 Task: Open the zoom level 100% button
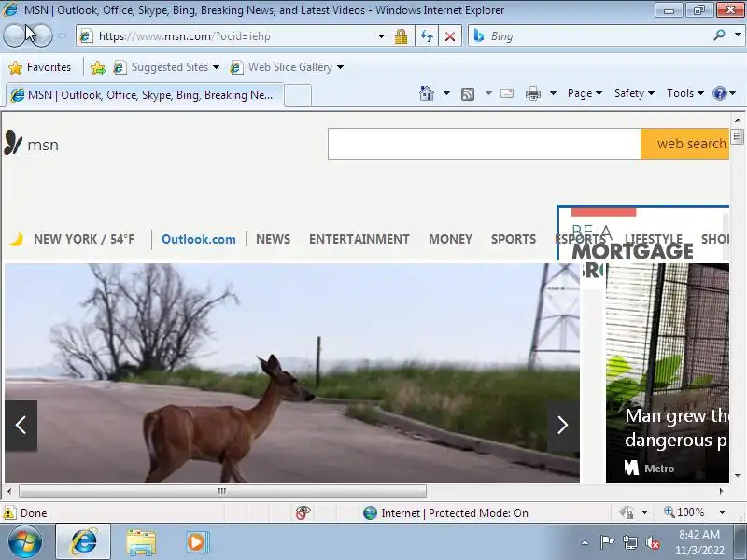tap(684, 512)
